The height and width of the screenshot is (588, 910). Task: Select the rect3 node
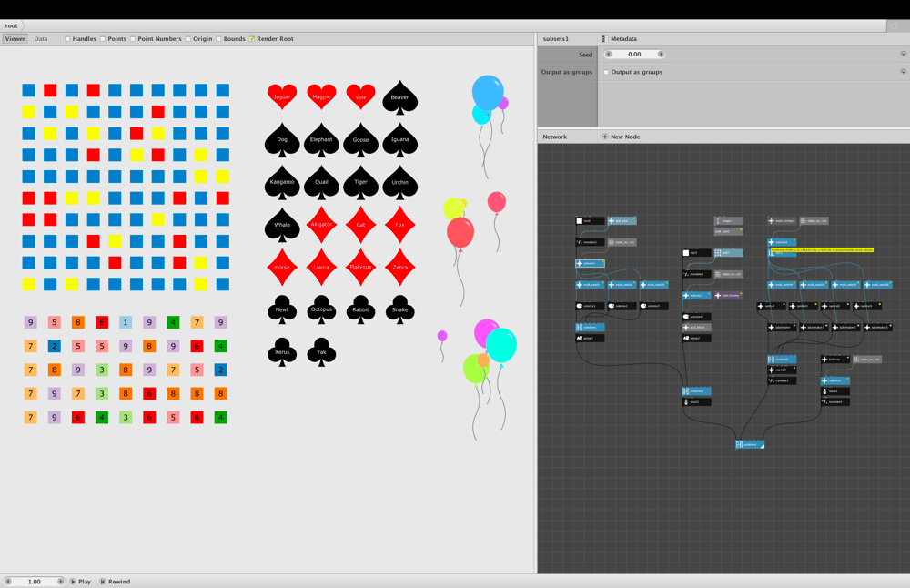click(x=696, y=252)
